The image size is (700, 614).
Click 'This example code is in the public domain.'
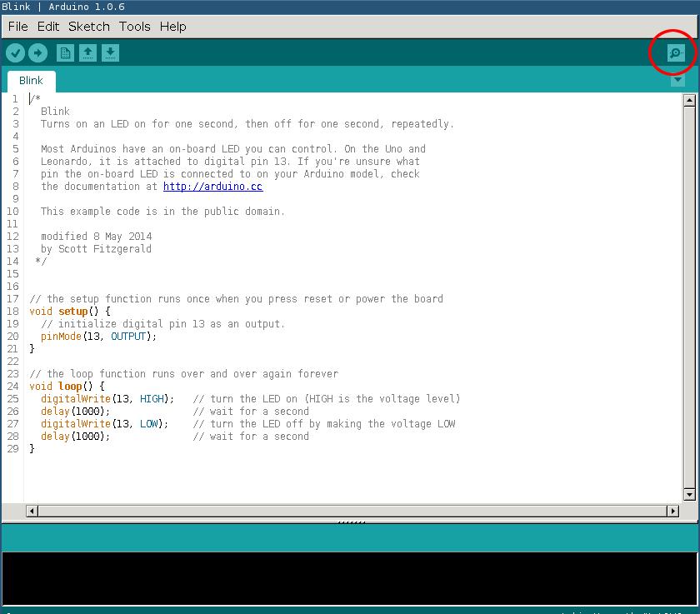(x=163, y=212)
